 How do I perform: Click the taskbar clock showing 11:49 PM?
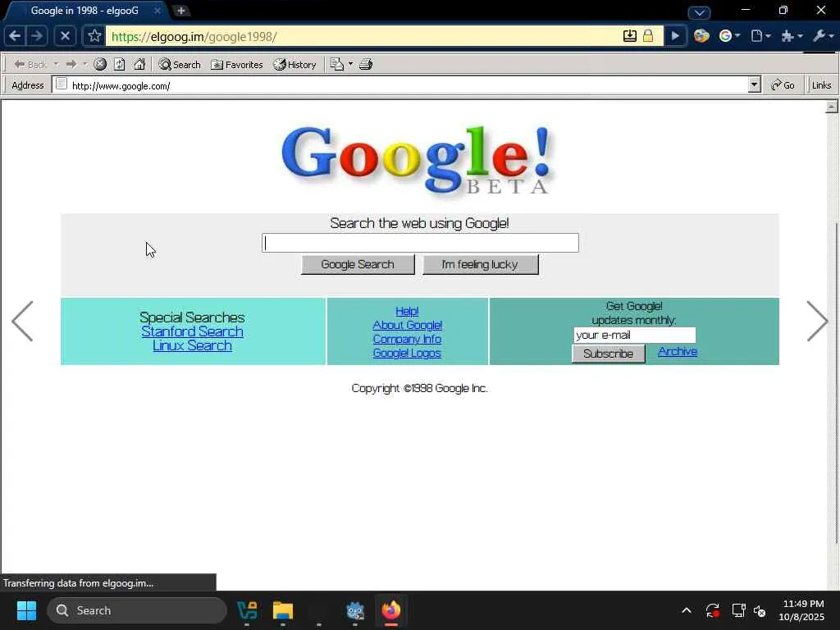(x=802, y=610)
